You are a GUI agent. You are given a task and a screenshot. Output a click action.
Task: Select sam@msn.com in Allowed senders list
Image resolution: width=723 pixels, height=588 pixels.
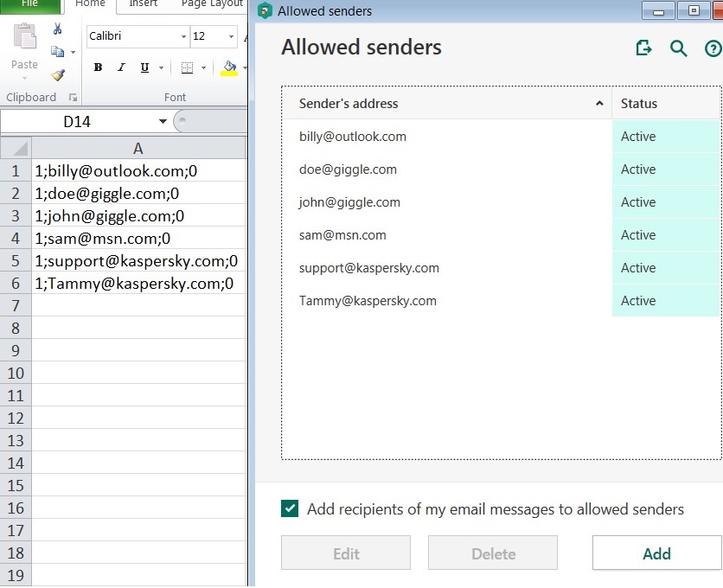click(342, 235)
